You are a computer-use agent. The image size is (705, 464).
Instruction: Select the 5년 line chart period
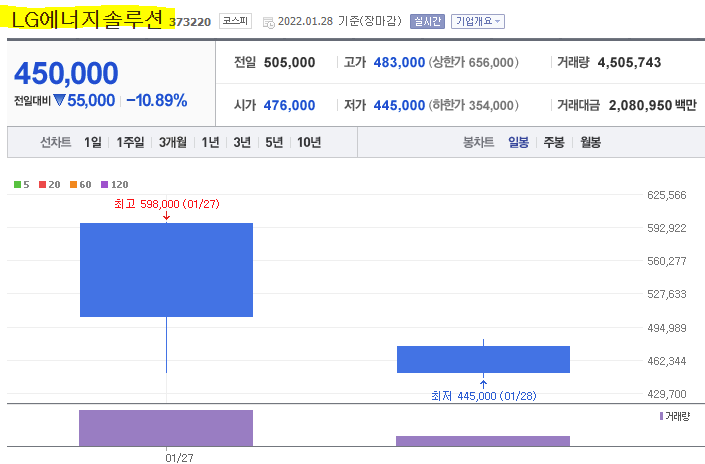click(x=274, y=143)
